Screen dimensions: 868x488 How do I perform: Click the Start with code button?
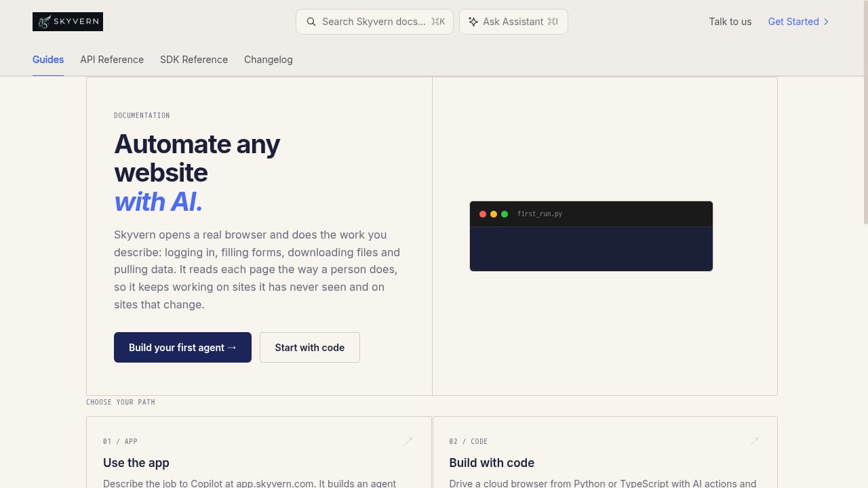coord(310,347)
